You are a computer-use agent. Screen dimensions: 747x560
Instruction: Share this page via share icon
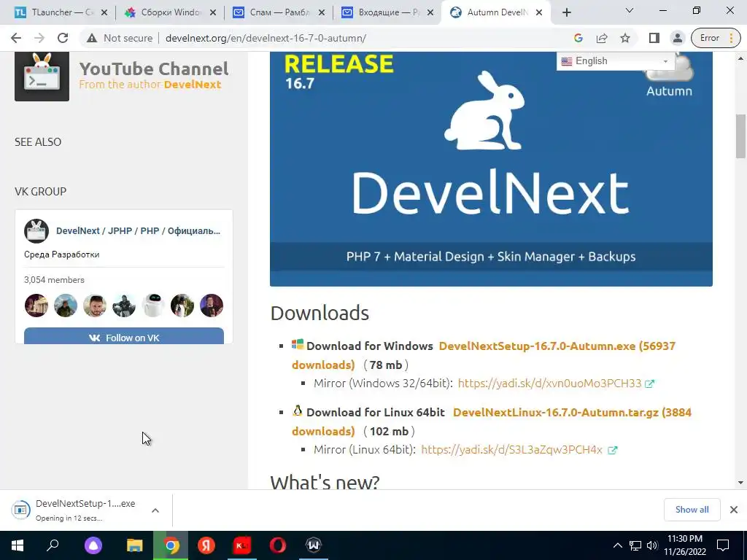pyautogui.click(x=602, y=38)
